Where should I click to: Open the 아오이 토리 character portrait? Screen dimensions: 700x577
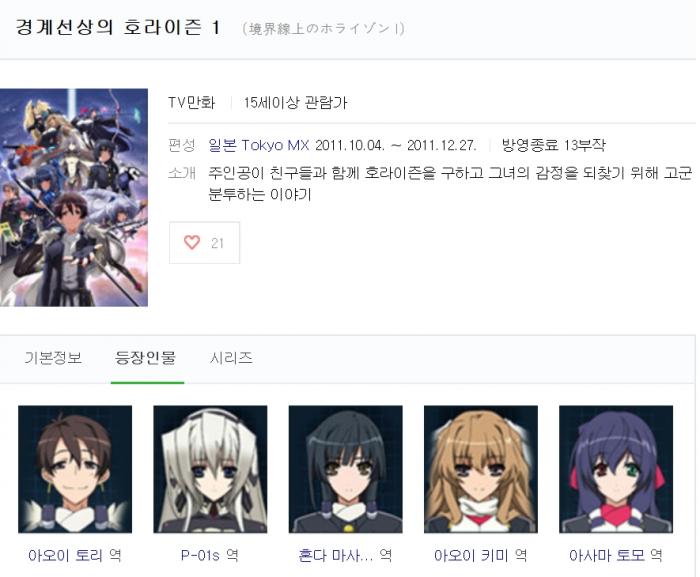[x=75, y=469]
